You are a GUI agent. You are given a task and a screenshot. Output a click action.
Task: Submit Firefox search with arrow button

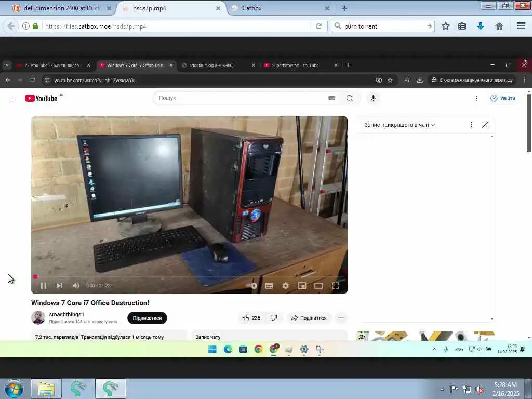pyautogui.click(x=430, y=26)
